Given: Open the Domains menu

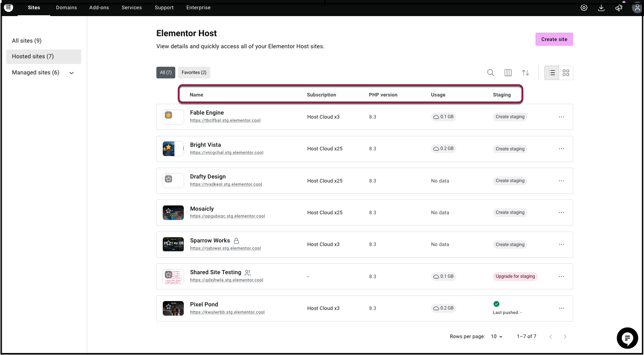Looking at the screenshot, I should [x=66, y=8].
